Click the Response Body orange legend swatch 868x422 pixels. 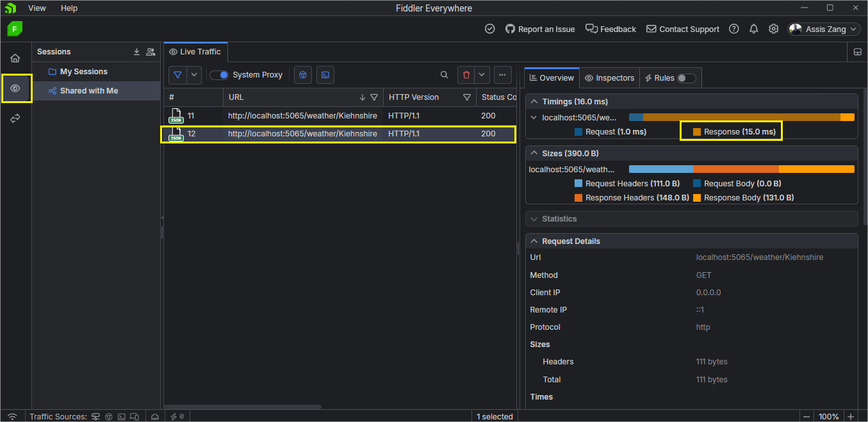pos(697,198)
